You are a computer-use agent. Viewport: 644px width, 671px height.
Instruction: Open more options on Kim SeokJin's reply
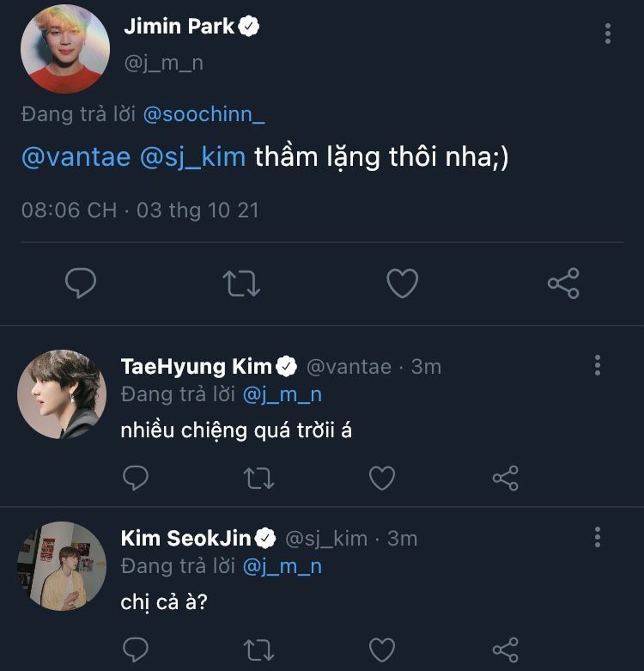pyautogui.click(x=598, y=538)
